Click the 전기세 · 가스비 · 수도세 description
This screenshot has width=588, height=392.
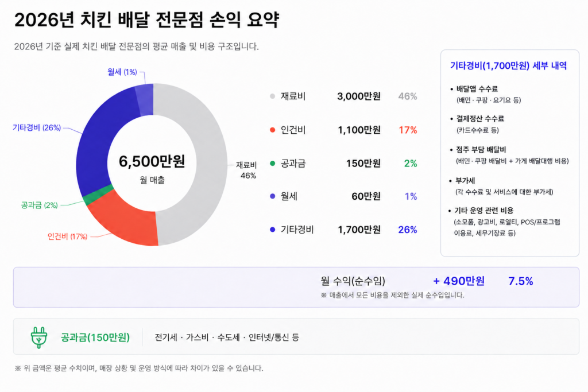(x=227, y=337)
